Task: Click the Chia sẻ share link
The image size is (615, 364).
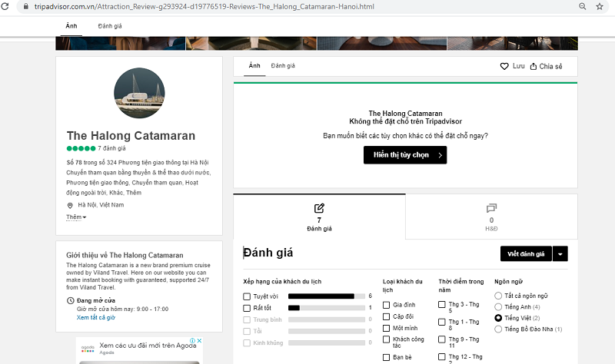Action: pos(550,67)
